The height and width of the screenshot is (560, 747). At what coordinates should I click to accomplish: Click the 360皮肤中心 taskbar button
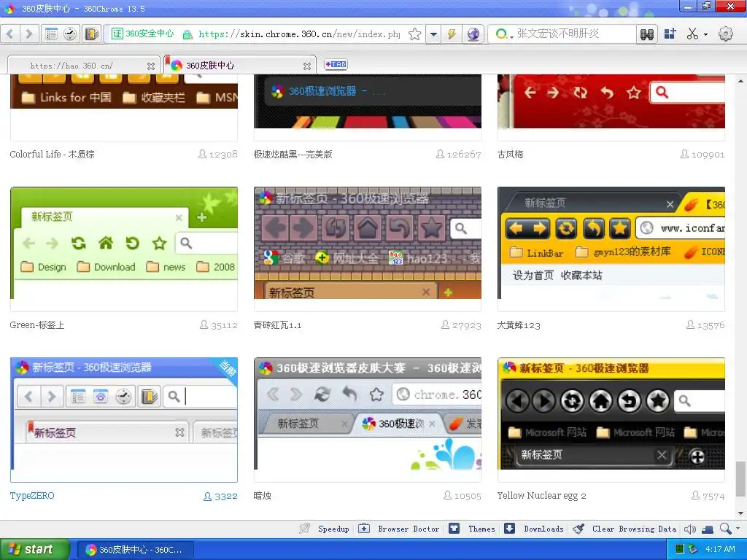[x=134, y=550]
